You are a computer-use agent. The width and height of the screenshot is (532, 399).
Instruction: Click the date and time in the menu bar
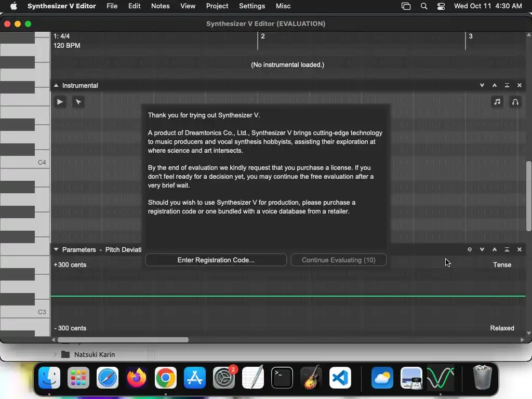[488, 6]
